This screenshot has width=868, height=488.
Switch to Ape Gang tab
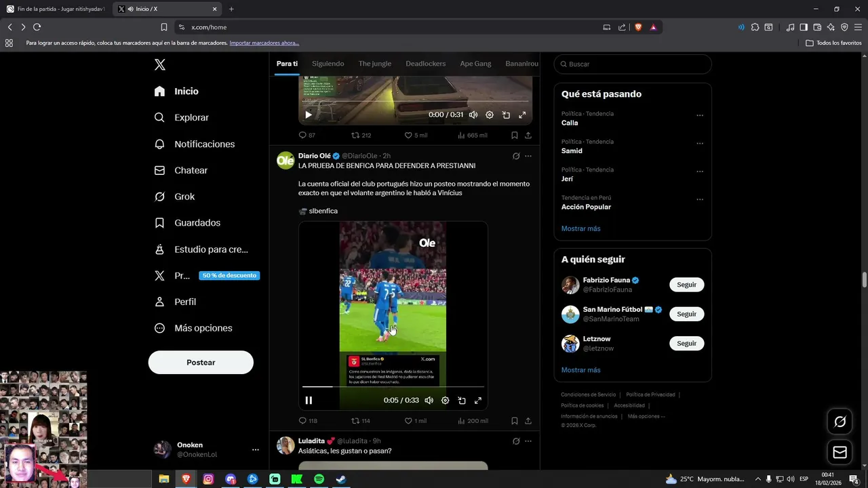[475, 64]
